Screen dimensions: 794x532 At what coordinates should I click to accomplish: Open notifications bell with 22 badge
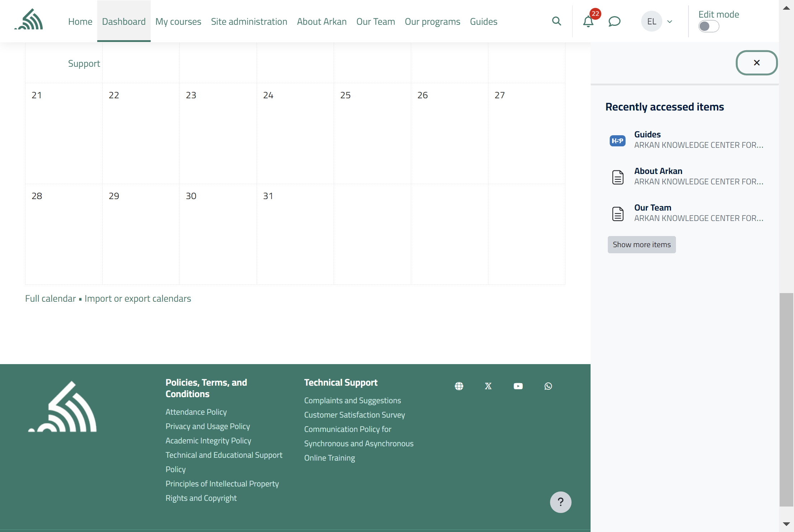click(588, 21)
